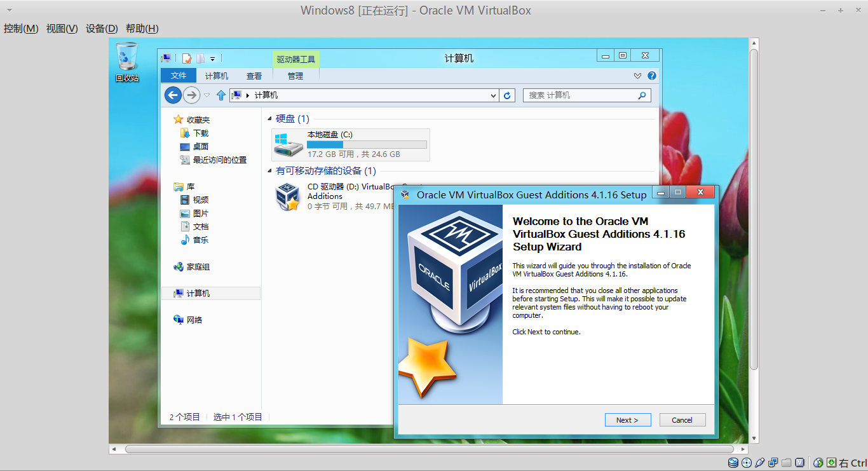Switch to the 查看 ribbon tab
Image resolution: width=868 pixels, height=471 pixels.
pyautogui.click(x=254, y=76)
